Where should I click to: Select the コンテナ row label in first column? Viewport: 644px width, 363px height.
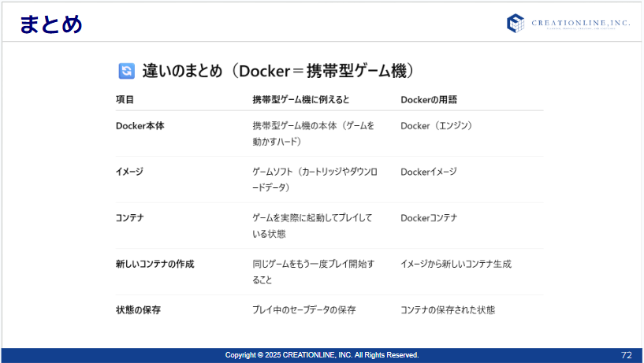pyautogui.click(x=129, y=217)
